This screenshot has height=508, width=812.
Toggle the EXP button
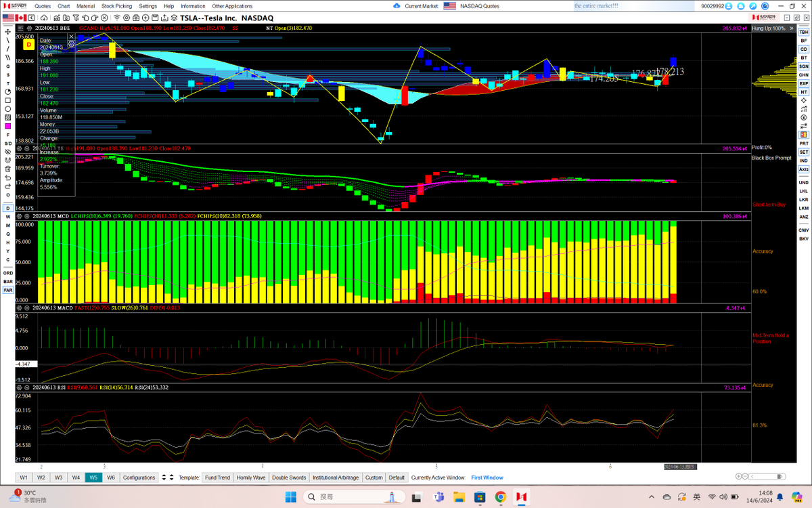pyautogui.click(x=803, y=83)
